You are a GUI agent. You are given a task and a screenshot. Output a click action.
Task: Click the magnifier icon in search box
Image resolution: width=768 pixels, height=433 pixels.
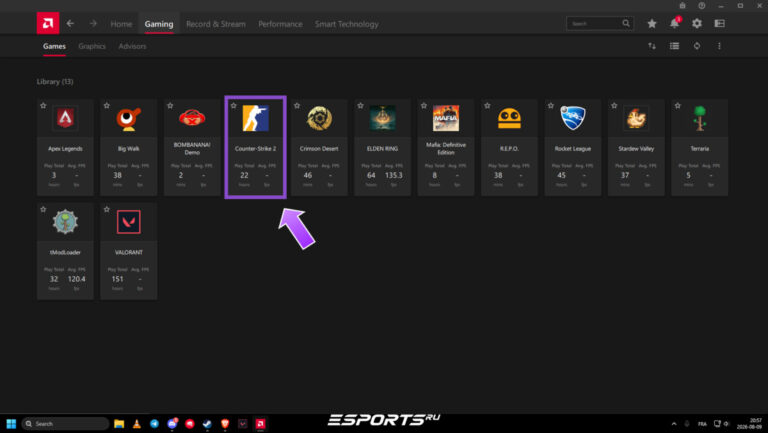(x=626, y=24)
